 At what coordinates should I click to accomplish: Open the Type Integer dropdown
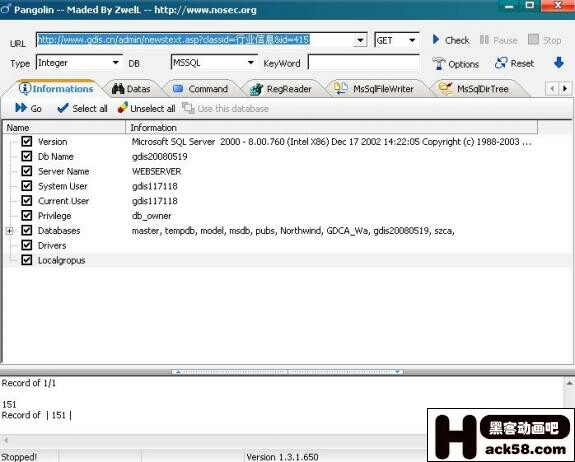coord(116,63)
